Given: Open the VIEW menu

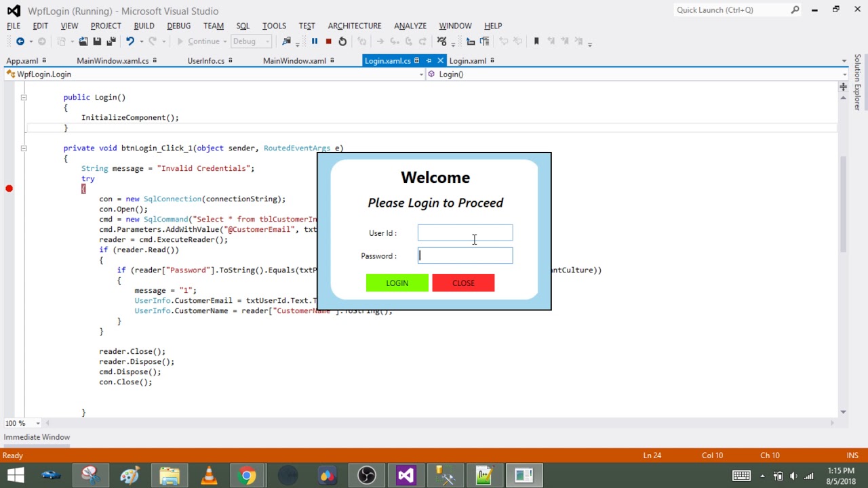Looking at the screenshot, I should tap(69, 26).
